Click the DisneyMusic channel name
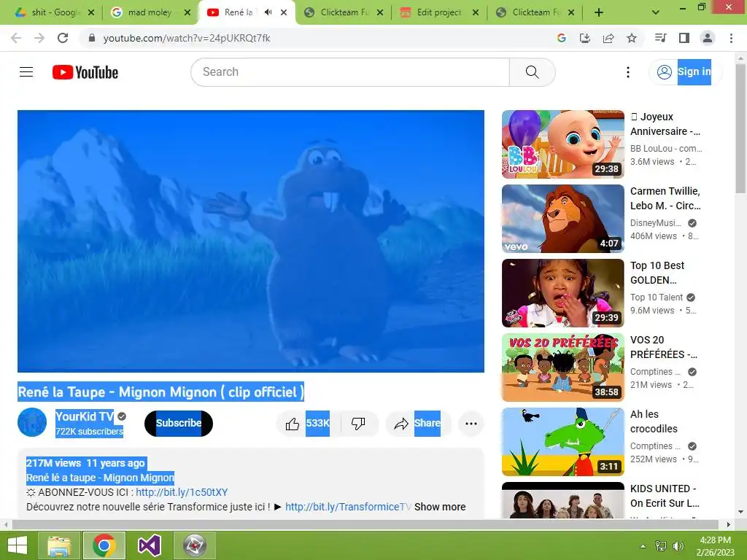This screenshot has width=747, height=560. coord(656,223)
